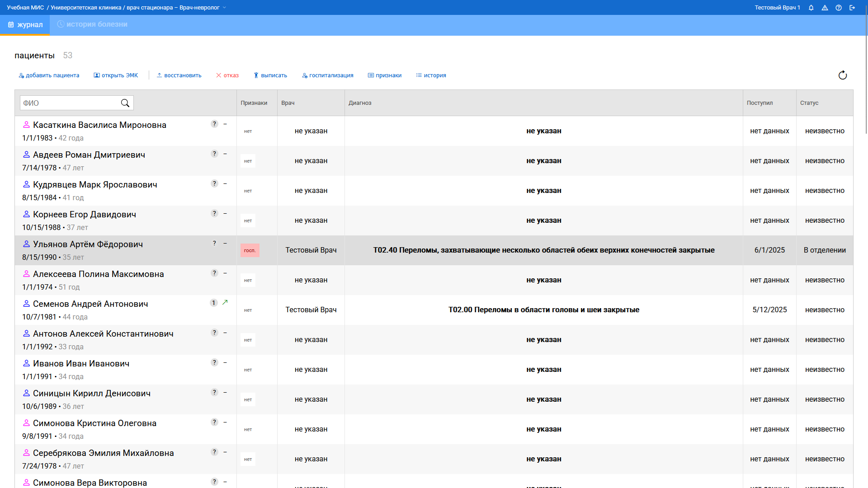The height and width of the screenshot is (488, 868).
Task: Click the warning triangle icon
Action: point(825,8)
